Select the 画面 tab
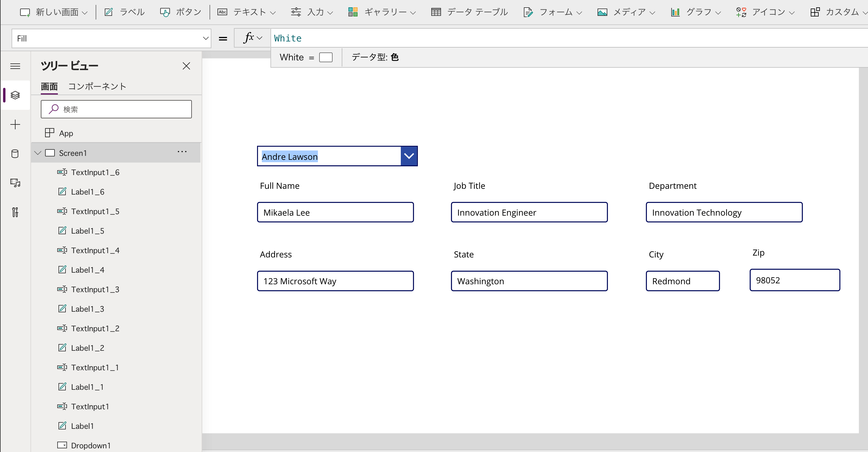This screenshot has width=868, height=452. [x=49, y=86]
